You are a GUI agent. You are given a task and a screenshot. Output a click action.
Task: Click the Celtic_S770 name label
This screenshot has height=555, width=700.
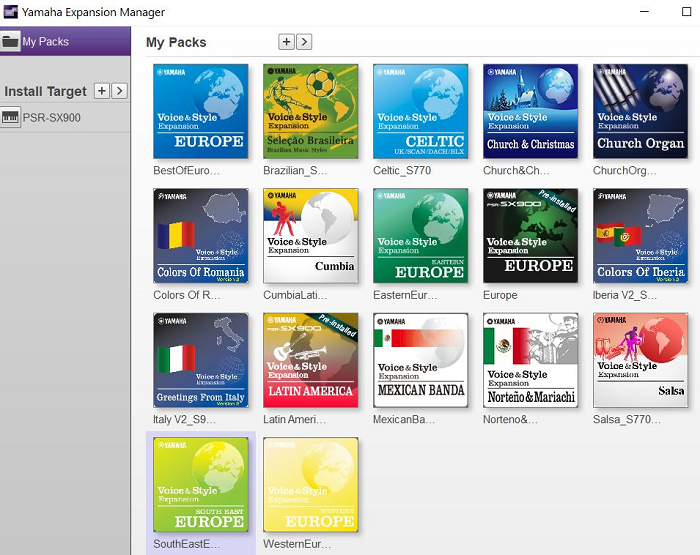pyautogui.click(x=402, y=171)
